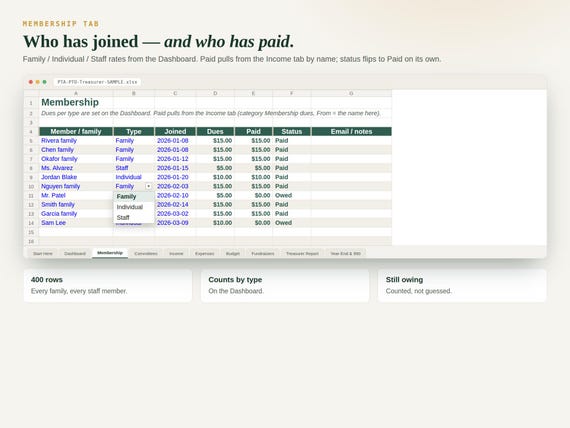
Task: Click joined date 2026-01-15
Action: coord(175,168)
